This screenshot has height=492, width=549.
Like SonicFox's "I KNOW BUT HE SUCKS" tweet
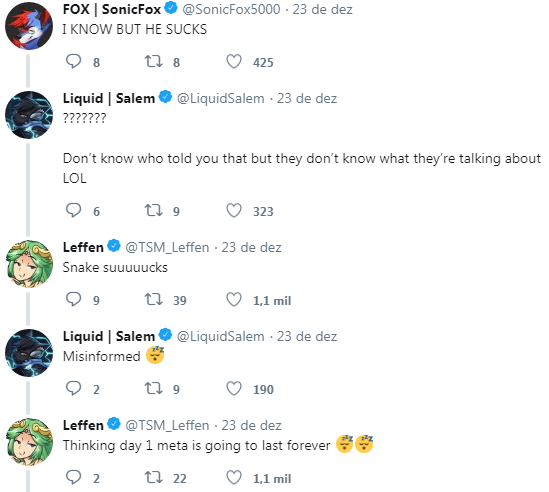234,62
